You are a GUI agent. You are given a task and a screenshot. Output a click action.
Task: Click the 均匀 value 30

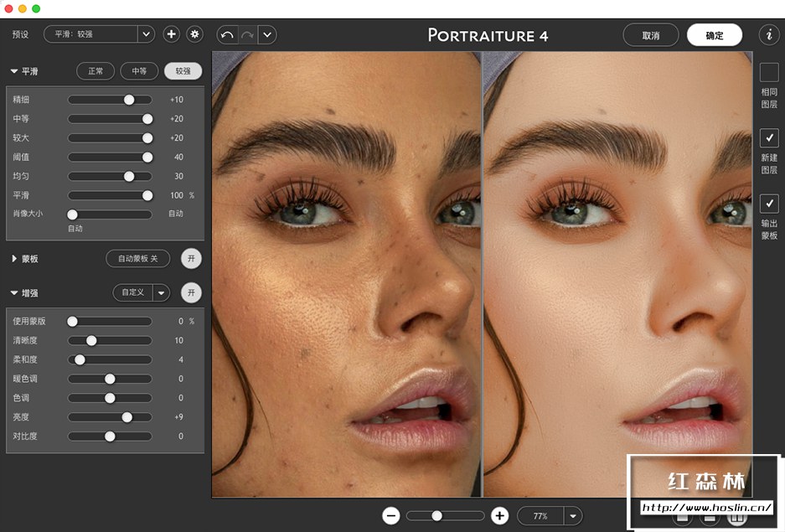pyautogui.click(x=178, y=176)
